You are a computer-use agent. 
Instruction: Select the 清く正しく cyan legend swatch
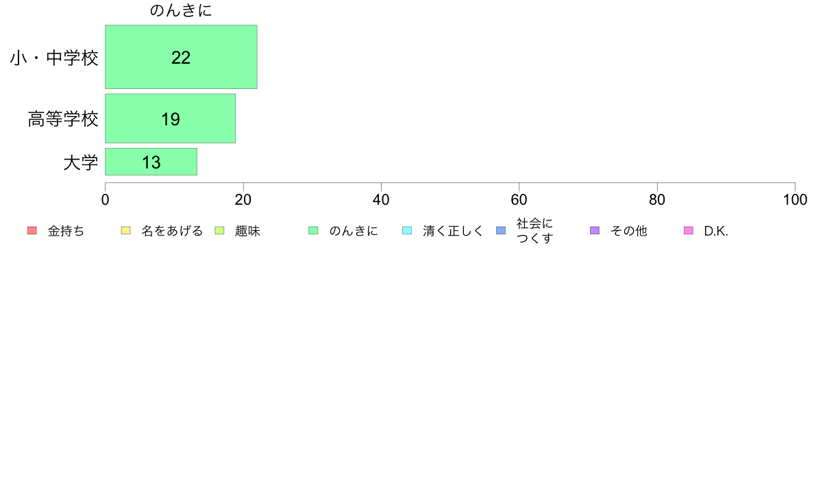click(x=407, y=231)
